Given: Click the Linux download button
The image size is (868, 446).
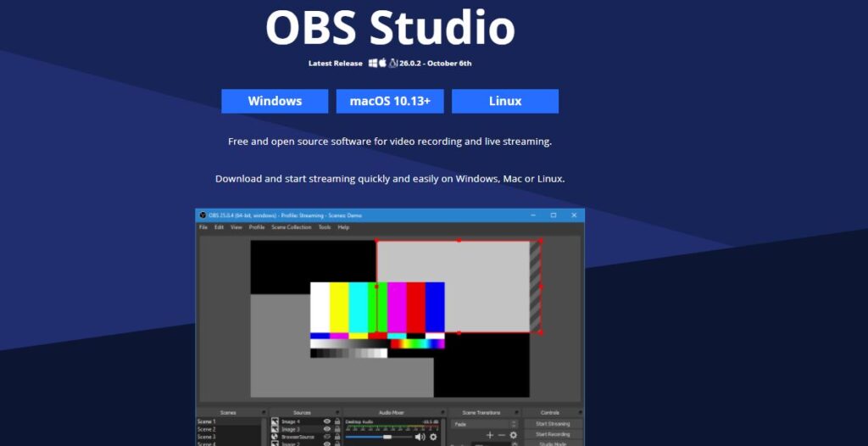Looking at the screenshot, I should [505, 101].
